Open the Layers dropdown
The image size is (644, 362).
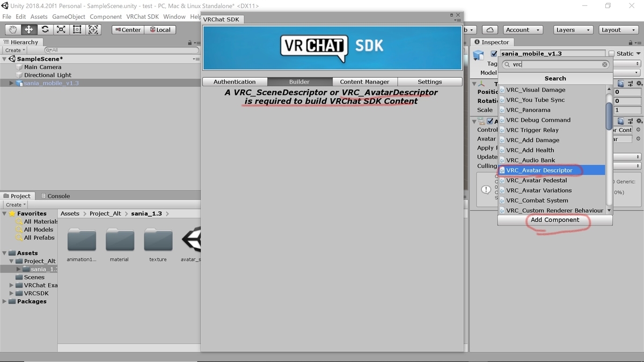tap(574, 30)
